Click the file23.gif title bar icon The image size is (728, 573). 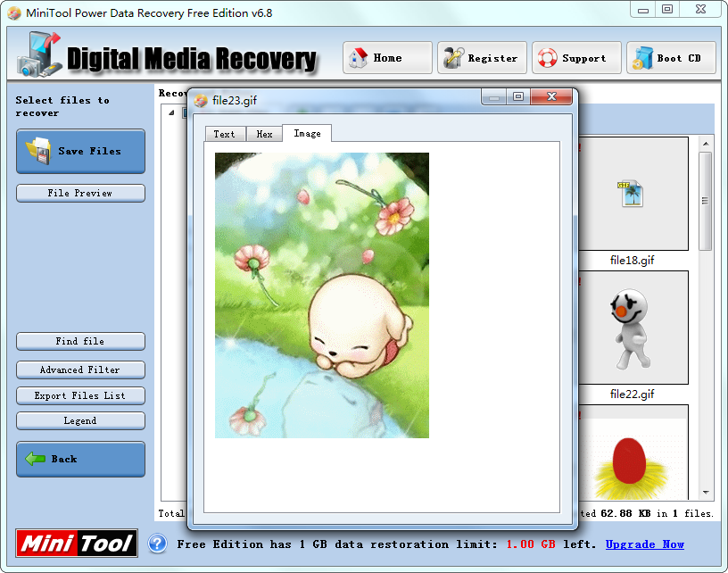201,100
